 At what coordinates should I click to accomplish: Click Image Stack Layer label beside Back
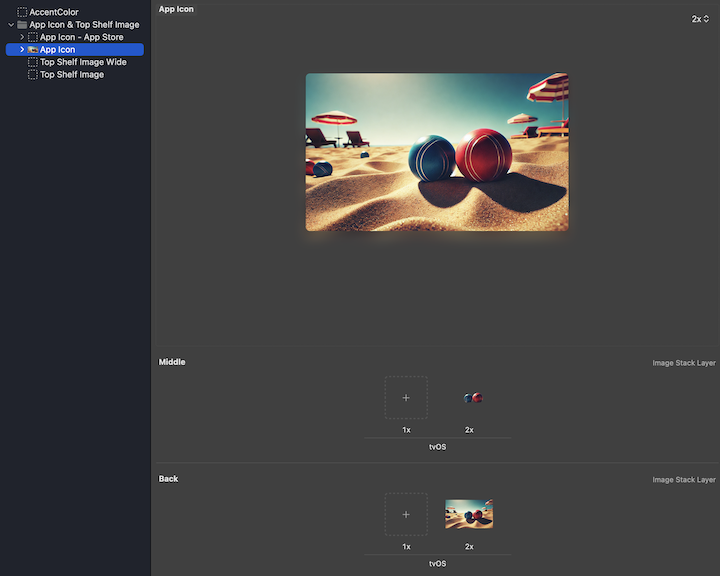point(684,480)
